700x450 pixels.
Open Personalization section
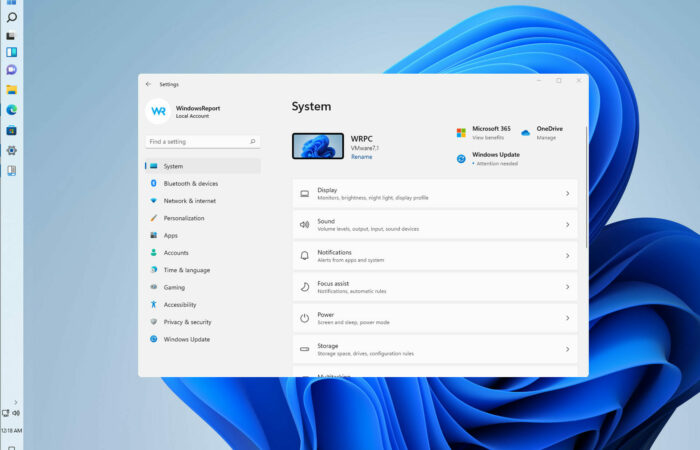tap(203, 218)
